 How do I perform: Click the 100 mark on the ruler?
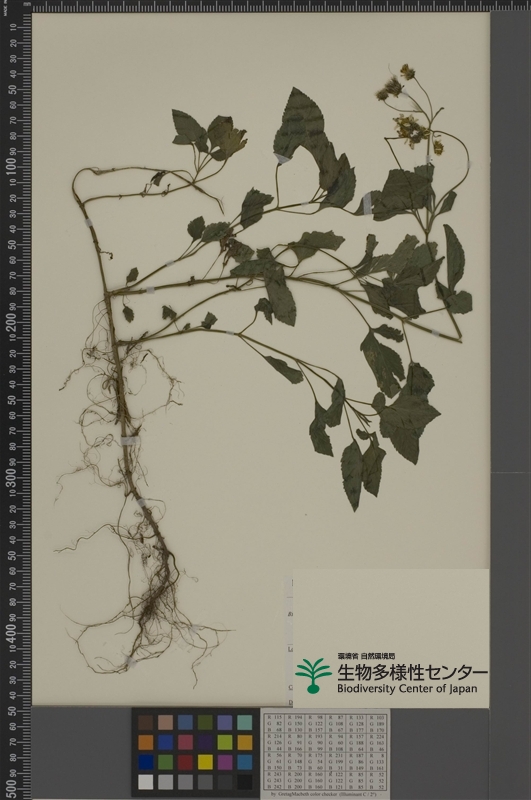(13, 168)
